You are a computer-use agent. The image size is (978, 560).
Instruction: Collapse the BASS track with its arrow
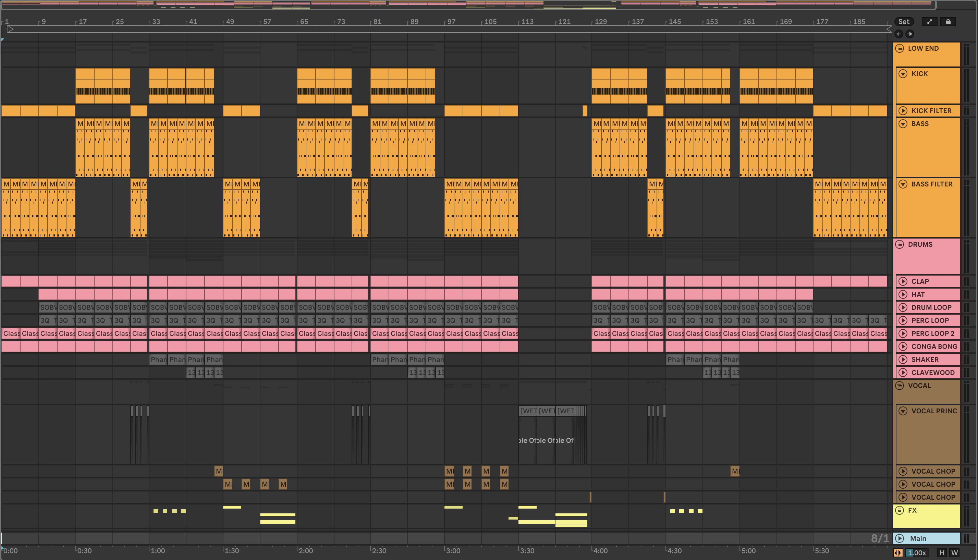click(x=903, y=123)
